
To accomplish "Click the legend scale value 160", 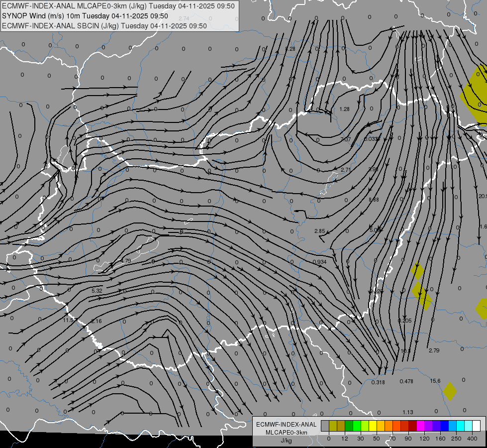I will point(440,439).
